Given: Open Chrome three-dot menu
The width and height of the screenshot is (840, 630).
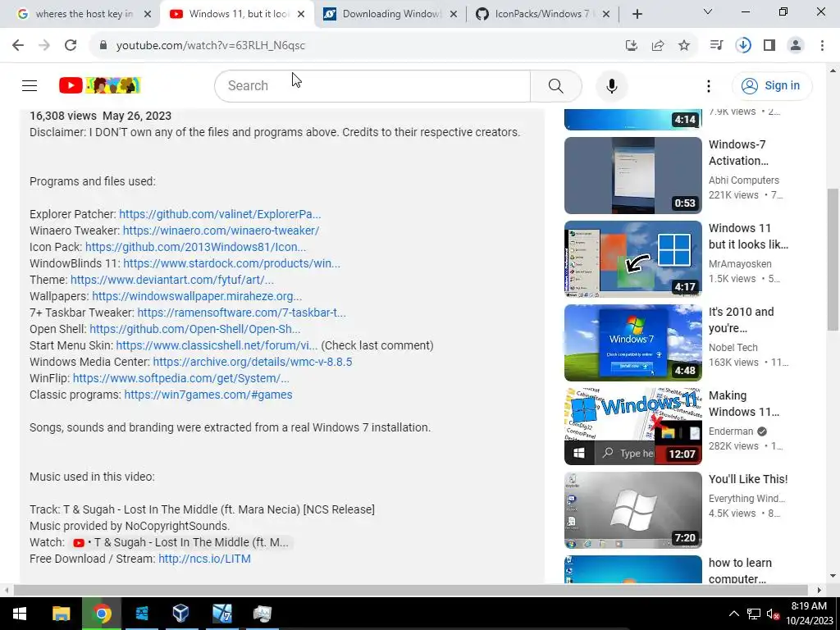Looking at the screenshot, I should pyautogui.click(x=822, y=46).
